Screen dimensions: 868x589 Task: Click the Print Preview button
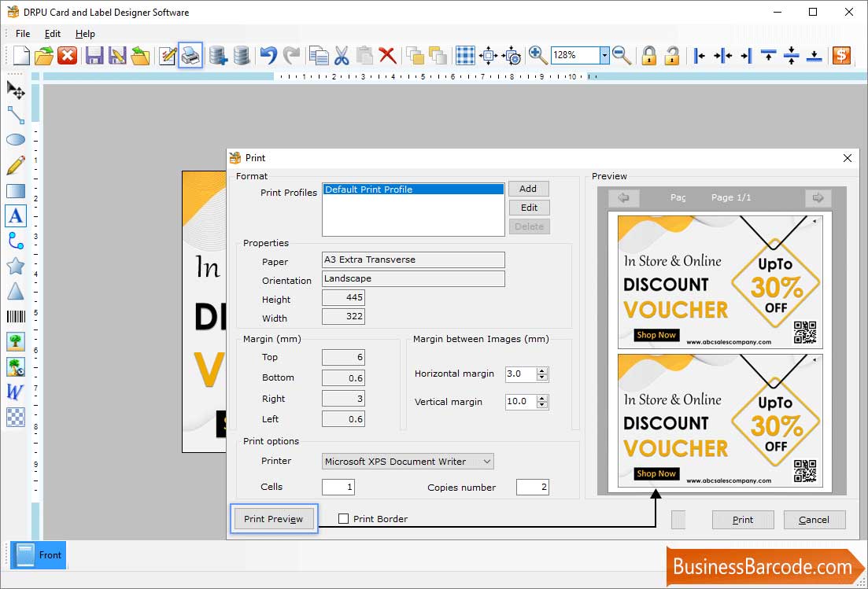pos(274,519)
